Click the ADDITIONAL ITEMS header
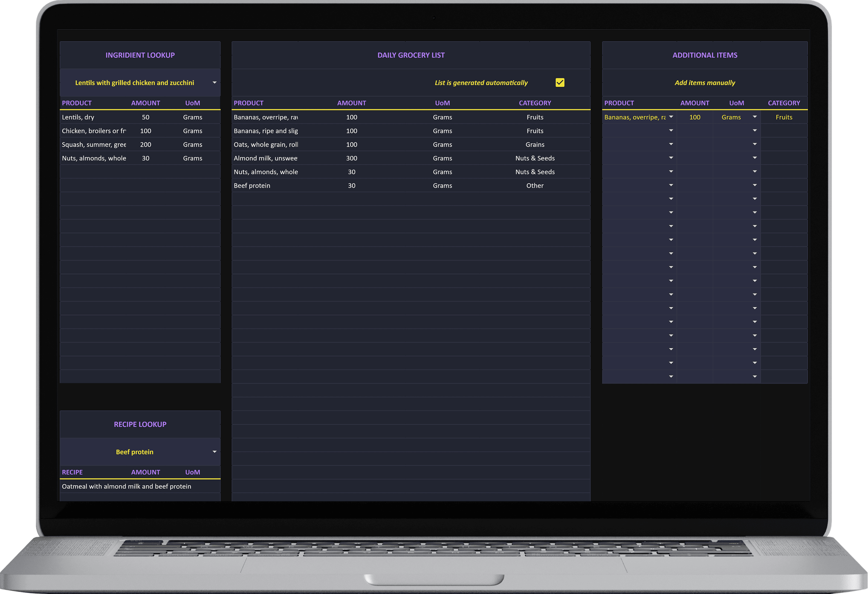Screen dimensions: 868x594 [705, 55]
